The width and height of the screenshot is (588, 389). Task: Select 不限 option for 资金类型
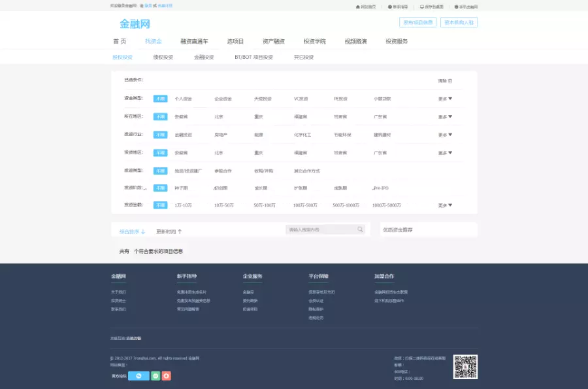[x=160, y=99]
